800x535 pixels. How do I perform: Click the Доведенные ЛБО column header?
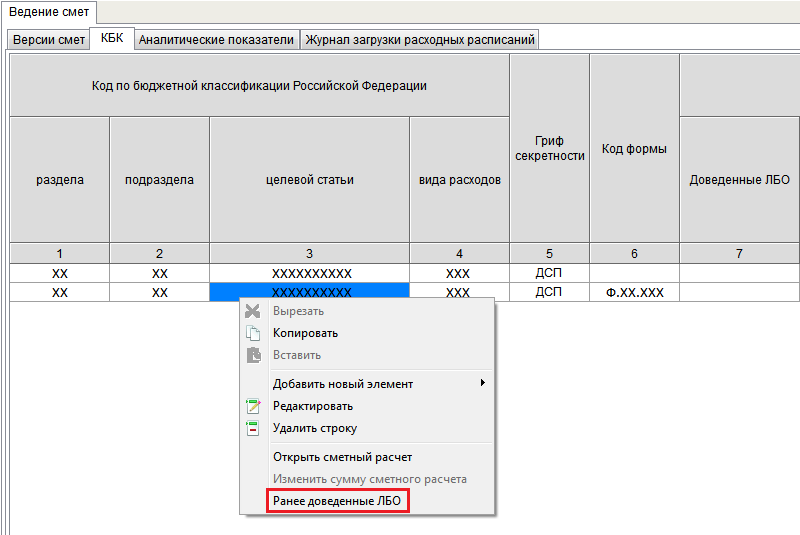coord(739,180)
